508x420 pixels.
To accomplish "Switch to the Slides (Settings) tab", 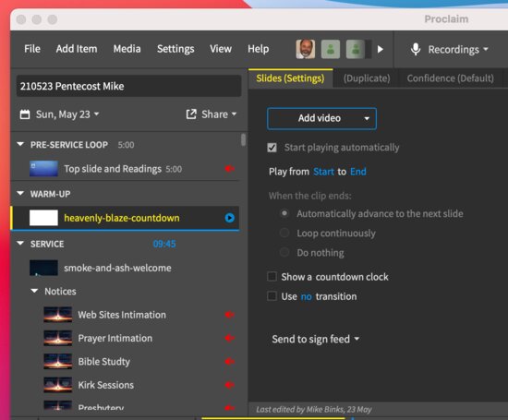I will (290, 78).
